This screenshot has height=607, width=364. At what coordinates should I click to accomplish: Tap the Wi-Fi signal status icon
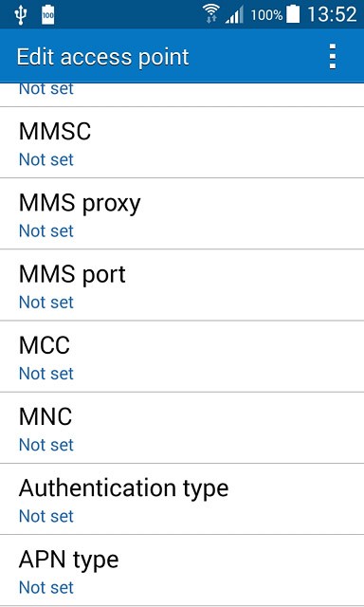click(210, 15)
